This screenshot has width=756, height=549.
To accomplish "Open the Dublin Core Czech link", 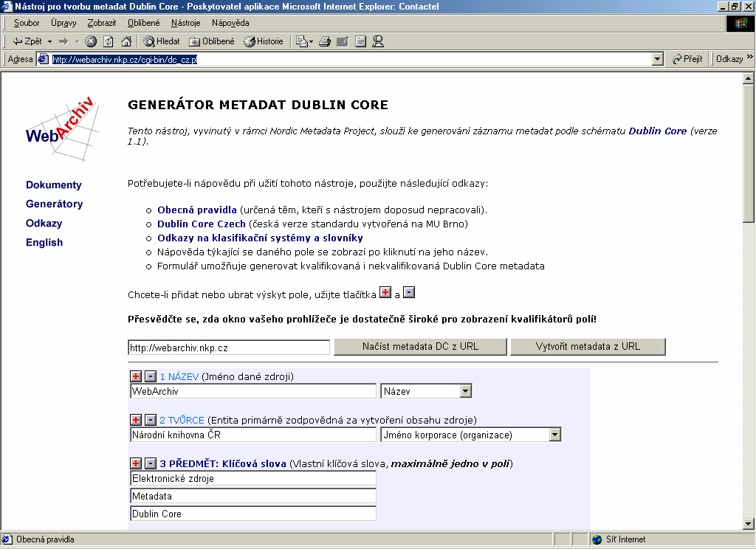I will pos(202,224).
